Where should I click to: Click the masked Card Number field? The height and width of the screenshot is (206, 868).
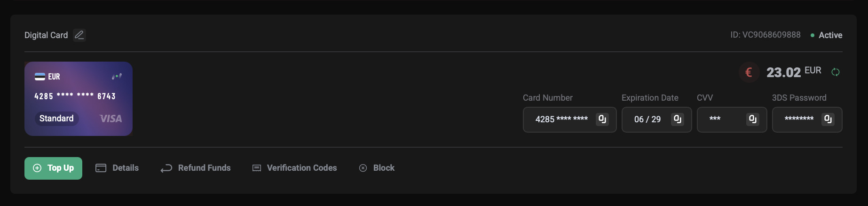(x=569, y=119)
